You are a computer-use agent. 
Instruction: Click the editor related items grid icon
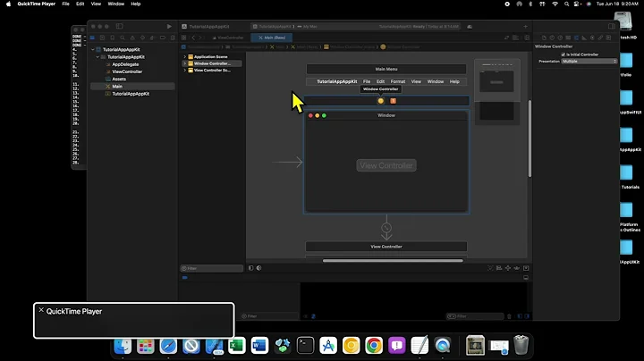184,38
